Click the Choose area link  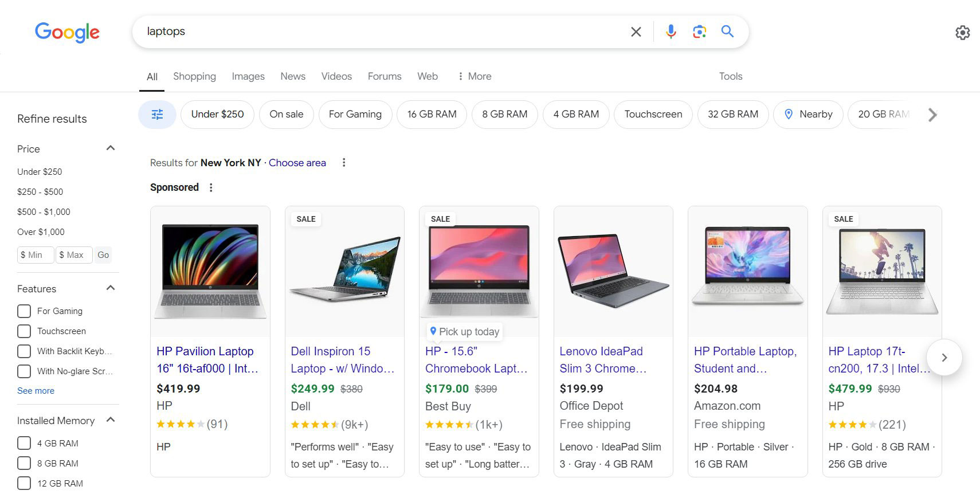pyautogui.click(x=297, y=163)
